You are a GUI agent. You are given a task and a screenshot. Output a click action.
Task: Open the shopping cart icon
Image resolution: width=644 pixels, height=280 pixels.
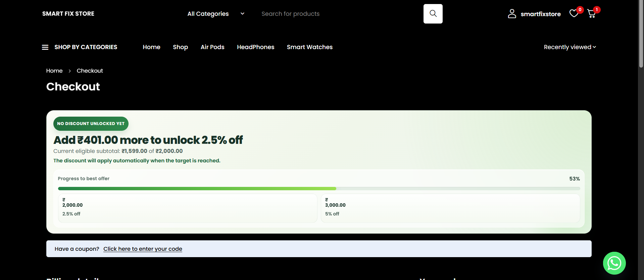click(592, 13)
